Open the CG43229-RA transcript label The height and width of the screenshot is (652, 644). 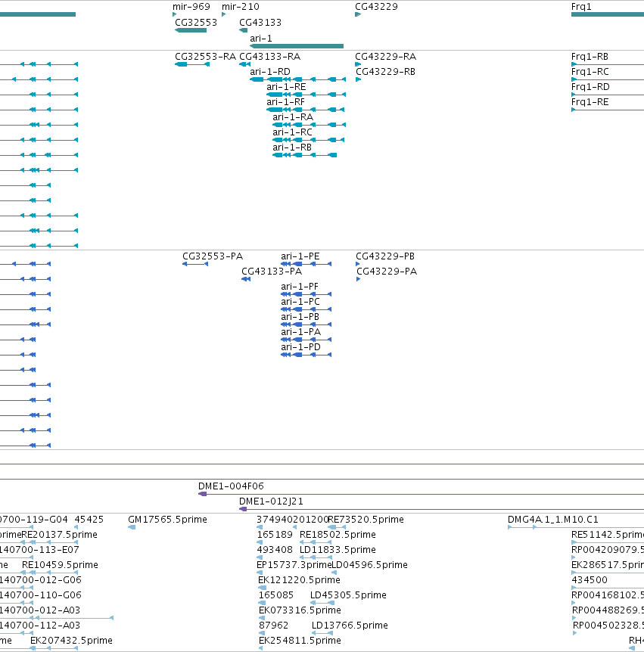tap(385, 57)
